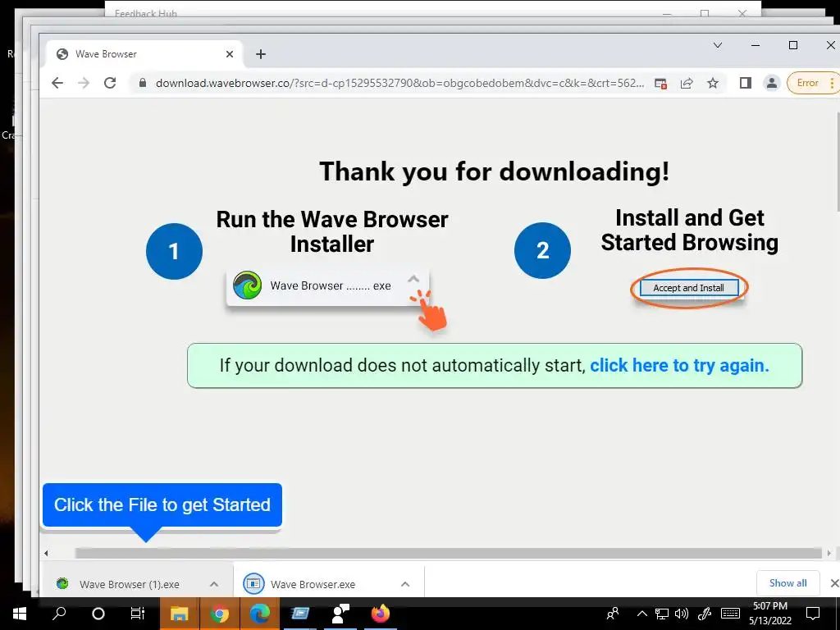
Task: Open Feedback Hub taskbar icon
Action: [x=340, y=614]
